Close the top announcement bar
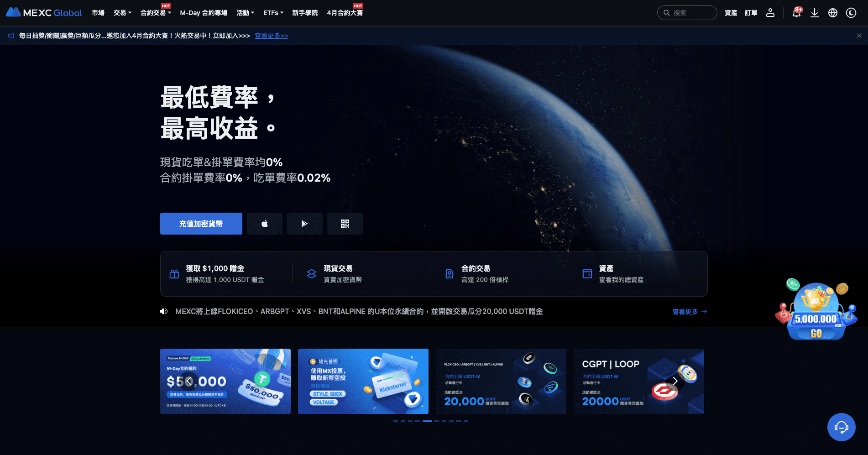Image resolution: width=868 pixels, height=455 pixels. (859, 36)
